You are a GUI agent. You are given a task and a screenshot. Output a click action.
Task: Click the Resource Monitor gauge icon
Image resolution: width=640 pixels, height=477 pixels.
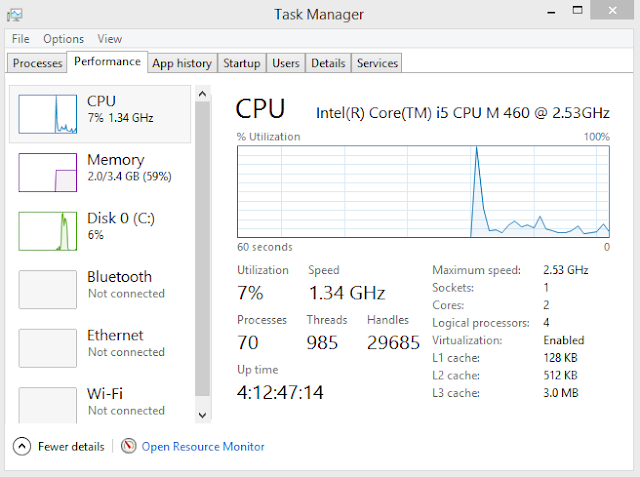pos(129,446)
